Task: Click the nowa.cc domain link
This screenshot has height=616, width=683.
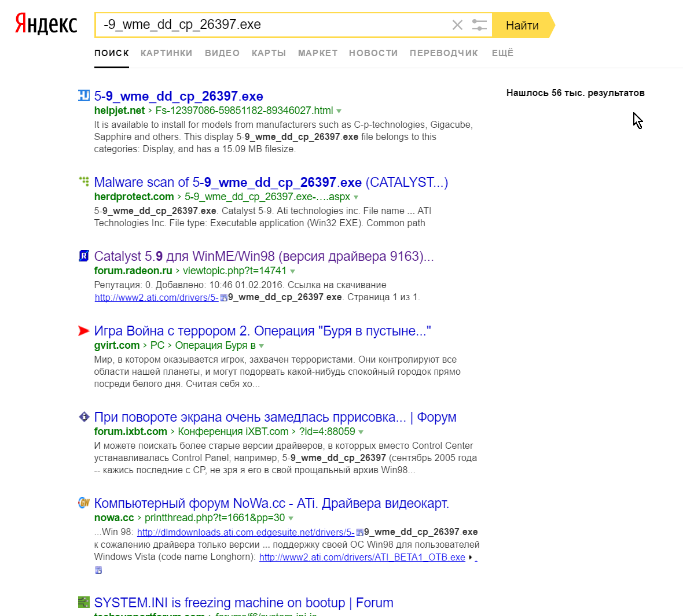Action: pos(114,518)
